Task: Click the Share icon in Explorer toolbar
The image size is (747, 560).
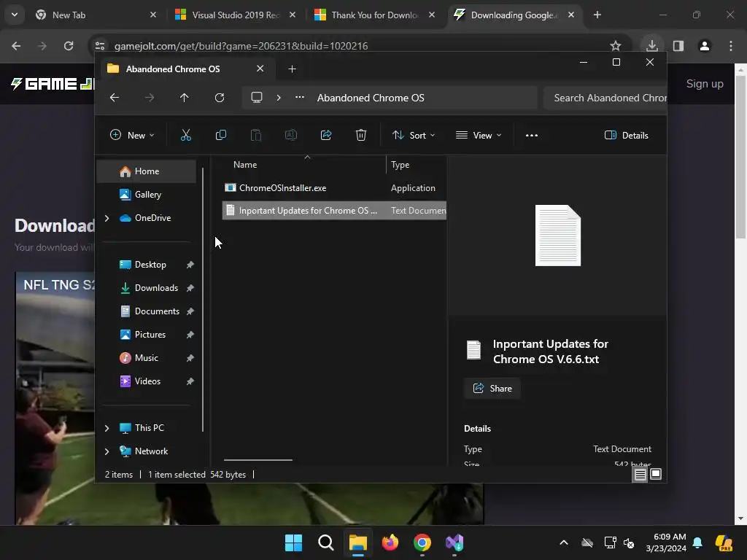Action: 326,135
